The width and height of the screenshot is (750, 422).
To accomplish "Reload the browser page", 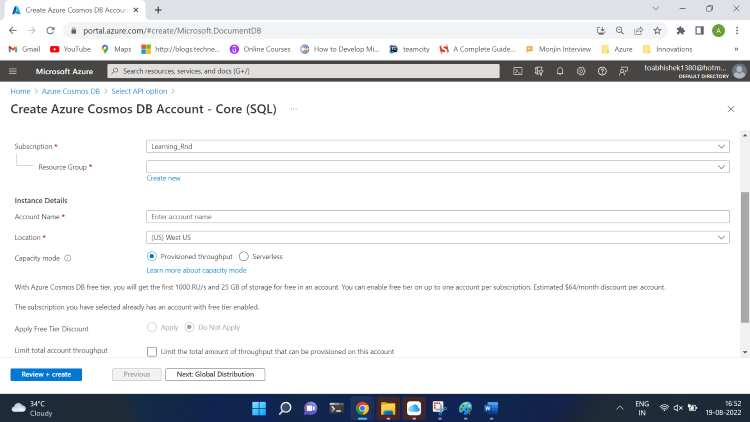I will coord(50,31).
